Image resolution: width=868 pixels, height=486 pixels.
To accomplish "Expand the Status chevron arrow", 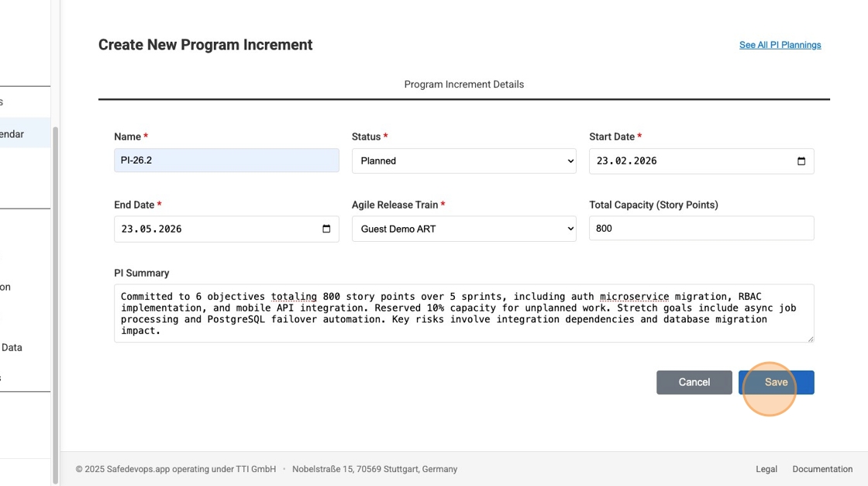I will click(570, 160).
